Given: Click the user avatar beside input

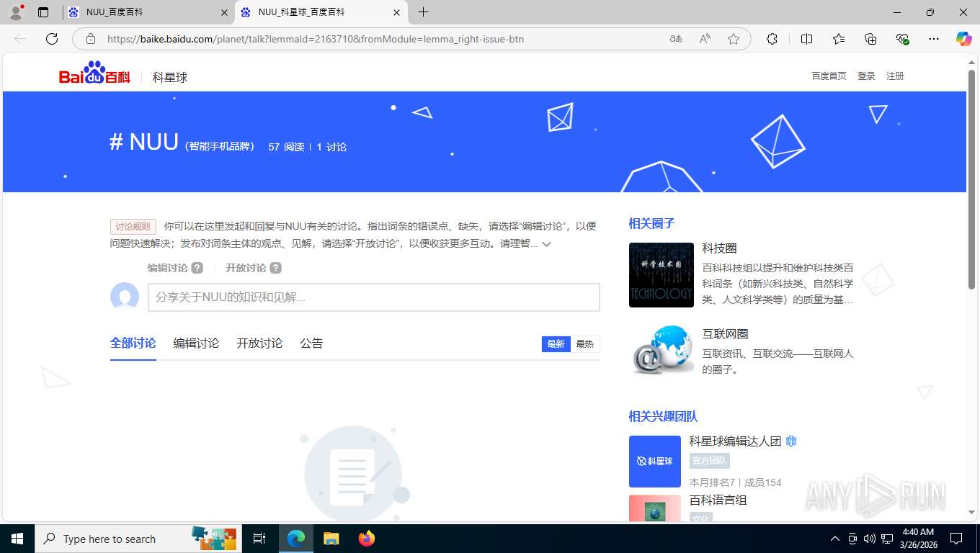Looking at the screenshot, I should pos(125,297).
